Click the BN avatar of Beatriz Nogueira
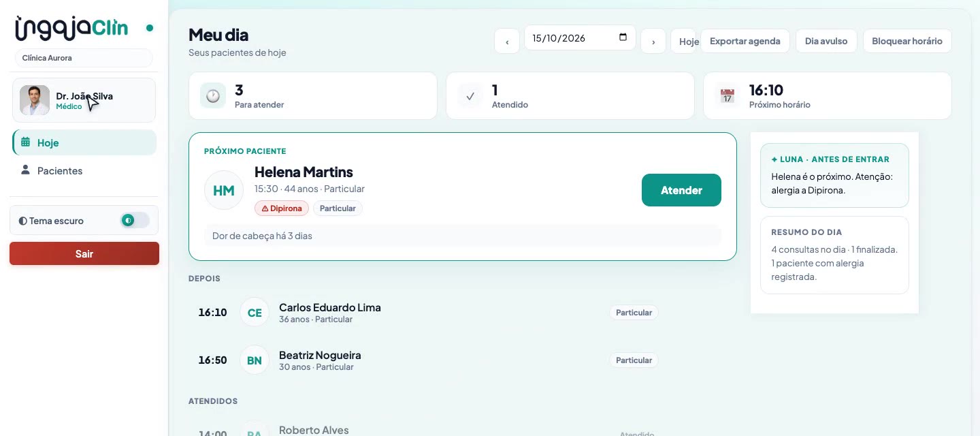 click(255, 360)
